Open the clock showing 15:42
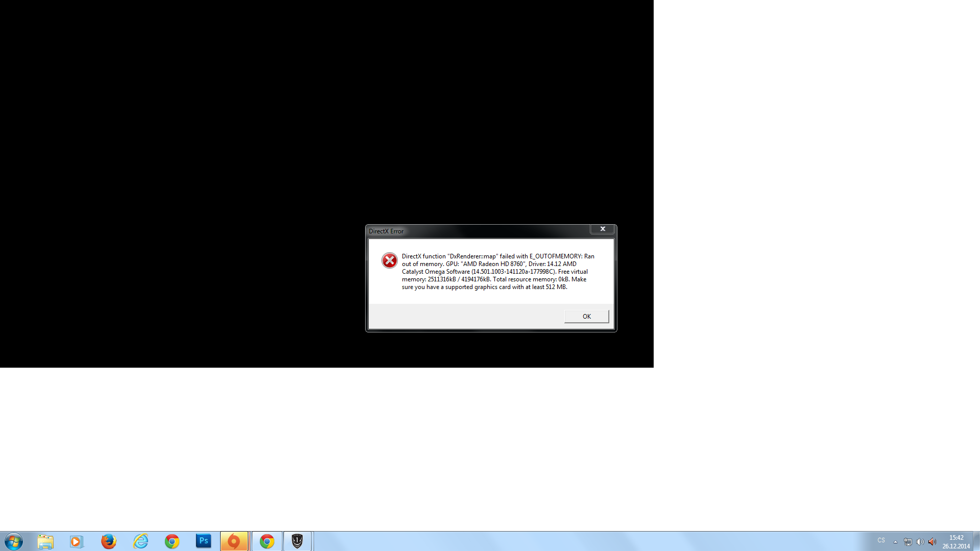This screenshot has height=551, width=980. (956, 541)
